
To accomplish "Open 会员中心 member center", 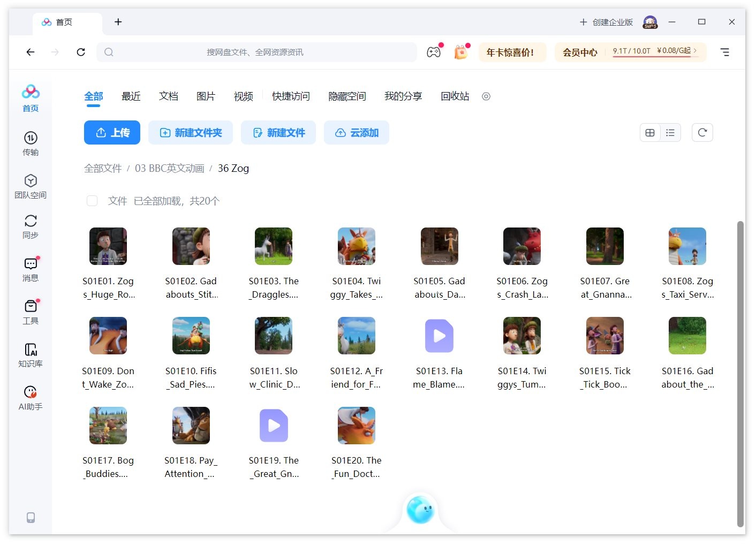I will 580,52.
